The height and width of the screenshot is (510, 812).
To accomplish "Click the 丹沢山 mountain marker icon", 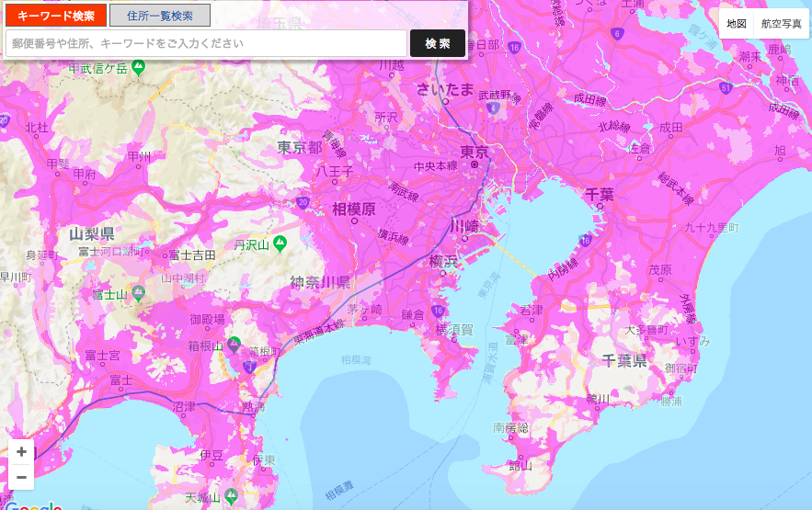I will pyautogui.click(x=280, y=244).
